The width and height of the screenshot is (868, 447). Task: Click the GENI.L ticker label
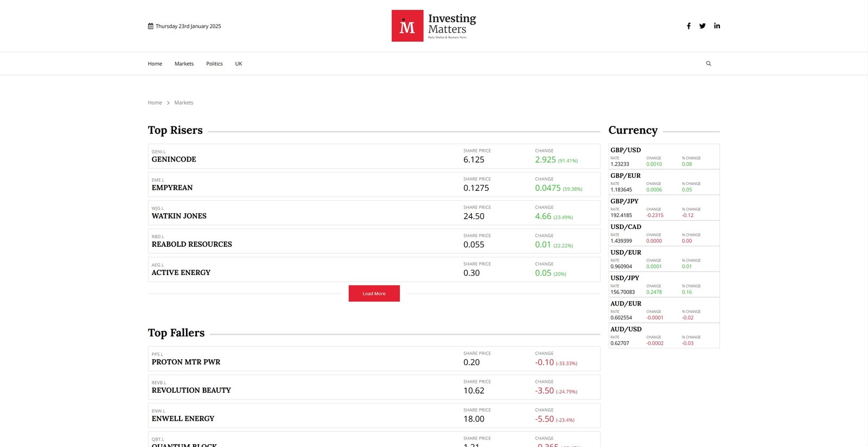(158, 152)
